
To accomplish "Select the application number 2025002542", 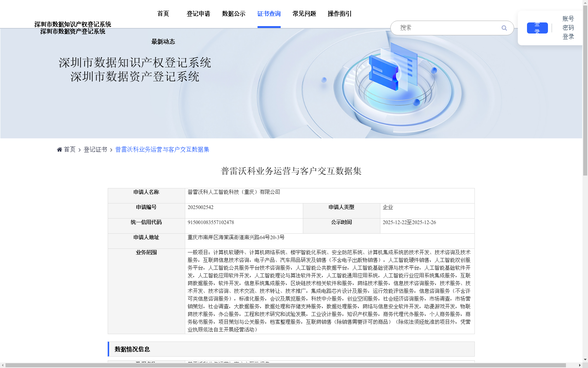I will tap(201, 207).
